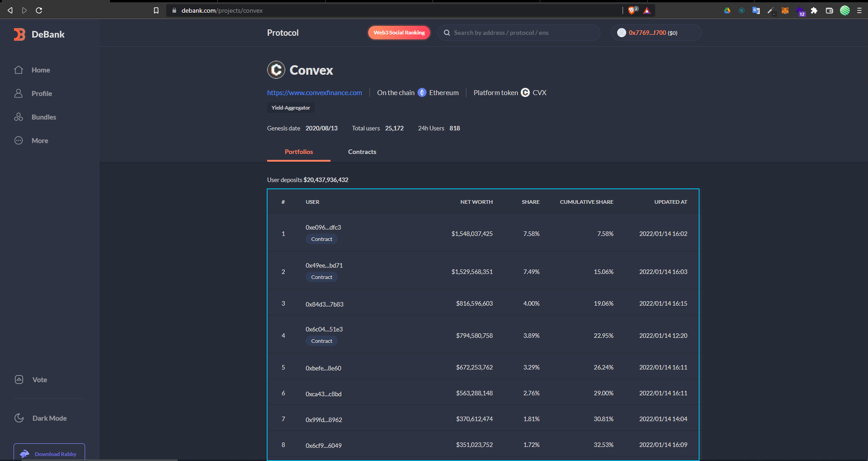The image size is (868, 461).
Task: Switch to the Contracts tab
Action: tap(362, 152)
